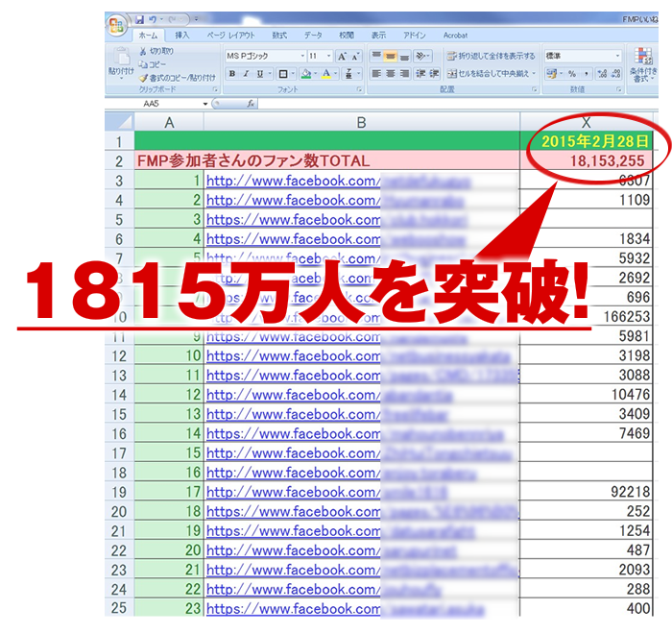Click 折り返して全体を表示する wrap text button
The image size is (672, 634).
coord(491,56)
